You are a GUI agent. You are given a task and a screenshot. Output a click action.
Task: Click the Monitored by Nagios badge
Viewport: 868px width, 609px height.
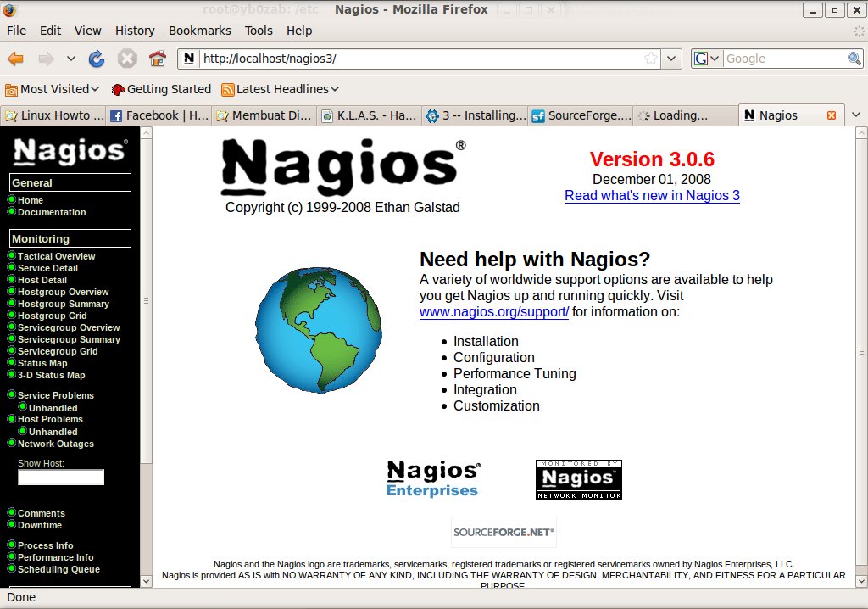pos(578,479)
